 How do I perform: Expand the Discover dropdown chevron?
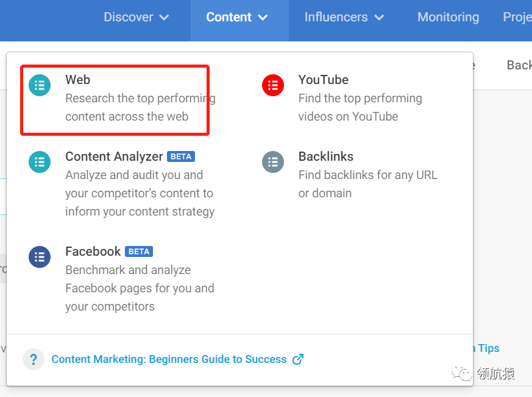(164, 18)
